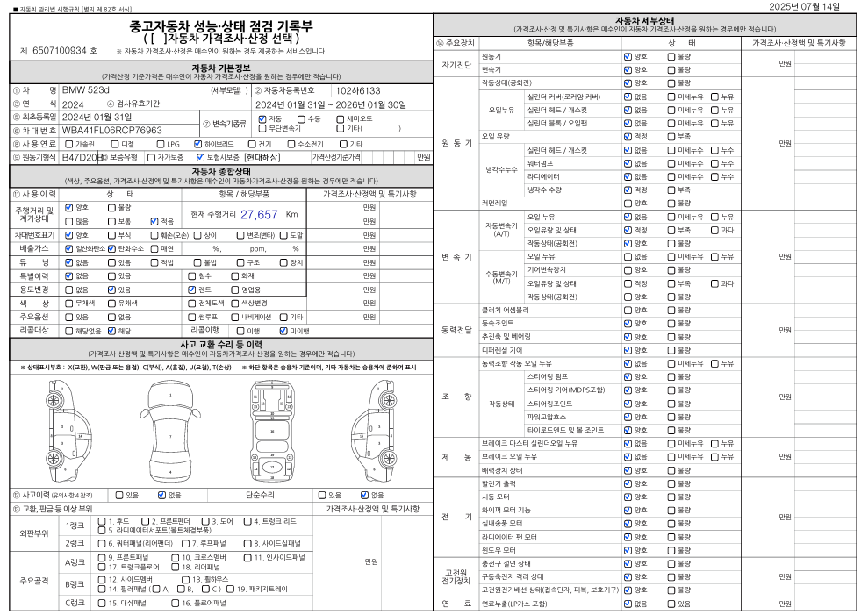868x615 pixels.
Task: Tick 양호 for 커먼레일
Action: point(628,204)
